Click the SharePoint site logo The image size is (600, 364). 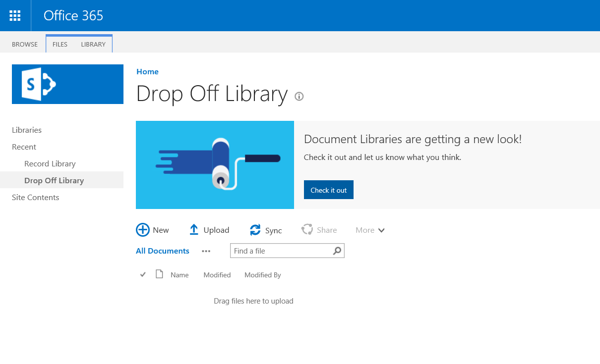click(x=67, y=84)
